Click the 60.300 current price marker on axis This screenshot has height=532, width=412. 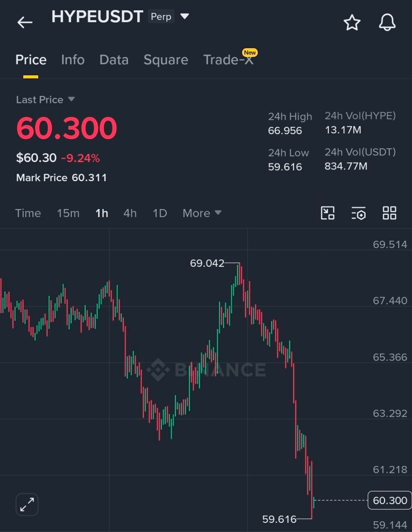[389, 500]
